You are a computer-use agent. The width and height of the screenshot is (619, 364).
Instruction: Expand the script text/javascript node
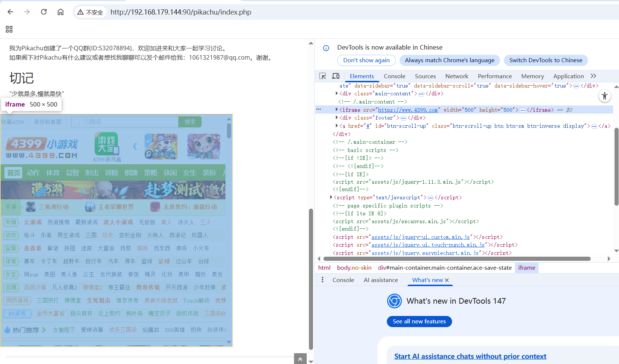click(331, 197)
